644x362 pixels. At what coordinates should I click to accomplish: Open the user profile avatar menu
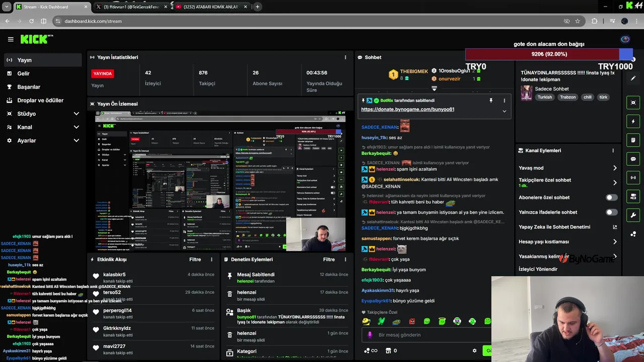tap(625, 39)
